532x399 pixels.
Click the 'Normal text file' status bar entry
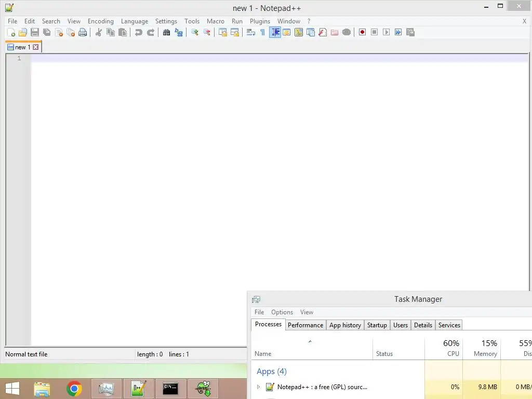pos(26,354)
